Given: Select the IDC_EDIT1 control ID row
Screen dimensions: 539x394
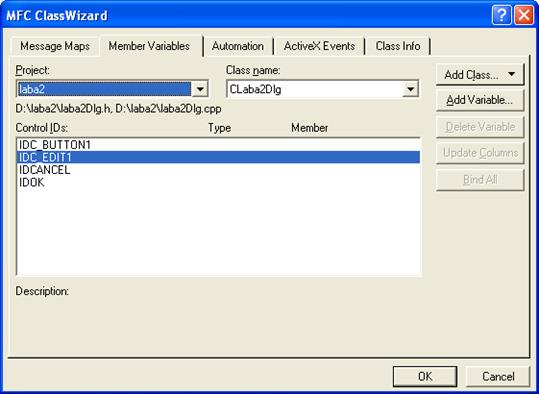Looking at the screenshot, I should 219,157.
